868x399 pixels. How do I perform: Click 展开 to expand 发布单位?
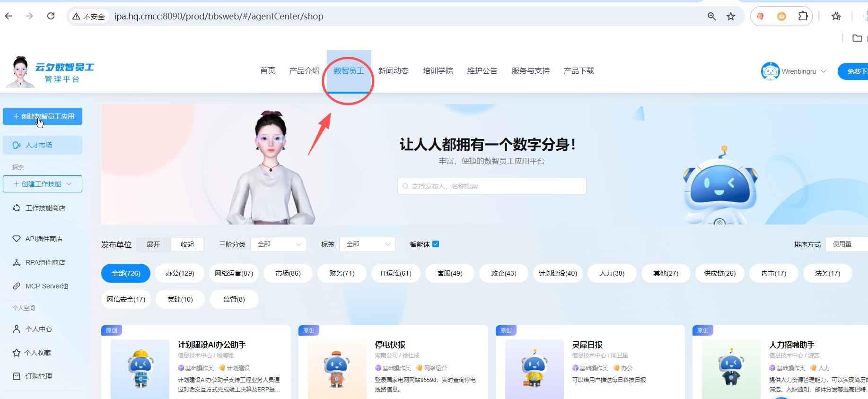[x=153, y=244]
